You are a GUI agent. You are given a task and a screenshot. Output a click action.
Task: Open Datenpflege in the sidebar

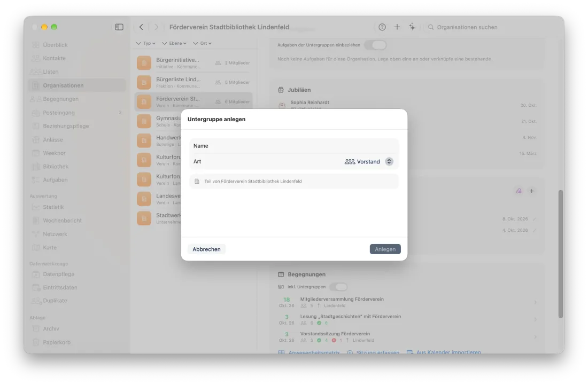pyautogui.click(x=77, y=274)
